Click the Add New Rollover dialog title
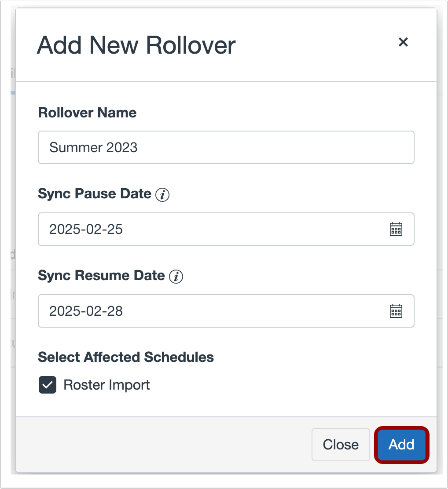Viewport: 448px width, 489px height. pyautogui.click(x=137, y=45)
